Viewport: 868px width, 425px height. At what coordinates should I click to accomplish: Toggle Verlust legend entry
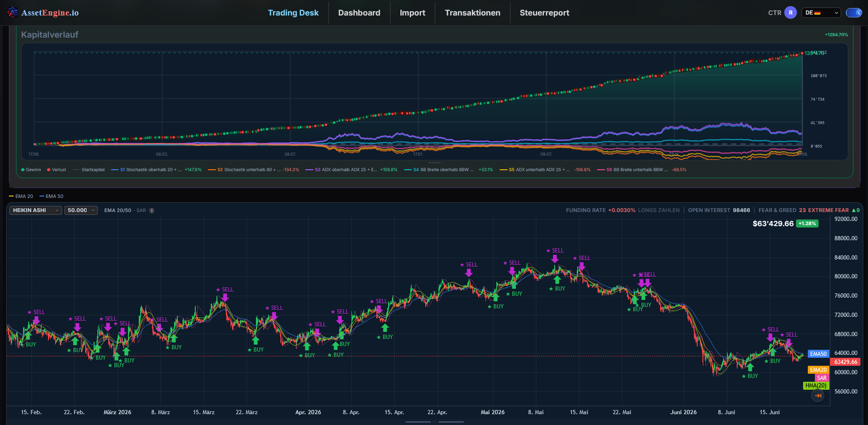click(56, 170)
